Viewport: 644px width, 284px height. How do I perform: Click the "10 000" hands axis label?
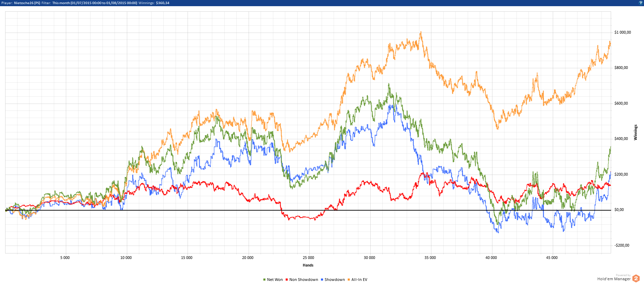click(x=126, y=258)
